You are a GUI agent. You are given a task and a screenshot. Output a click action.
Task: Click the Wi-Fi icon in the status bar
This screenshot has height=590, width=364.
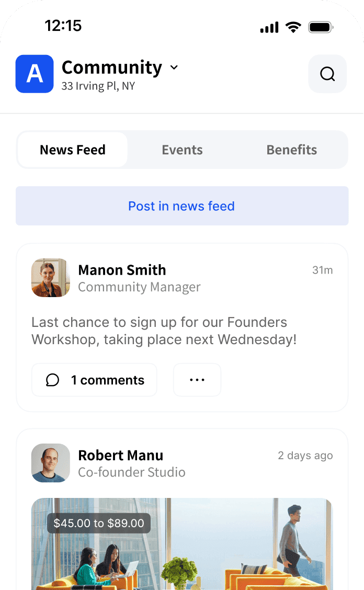tap(293, 27)
